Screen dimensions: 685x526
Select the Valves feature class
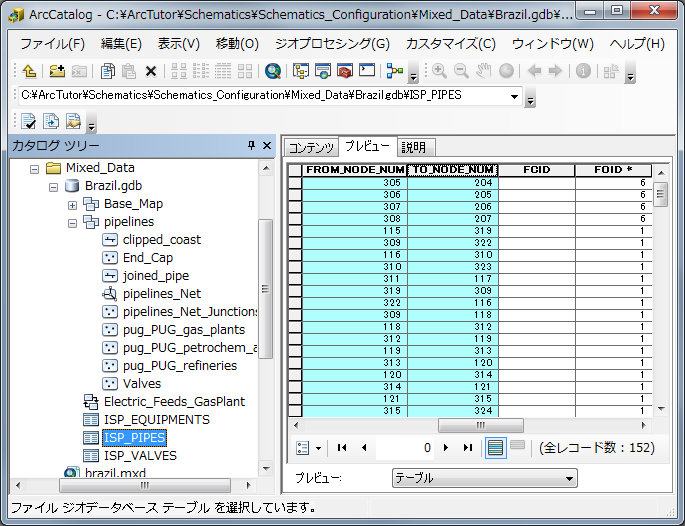tap(142, 384)
